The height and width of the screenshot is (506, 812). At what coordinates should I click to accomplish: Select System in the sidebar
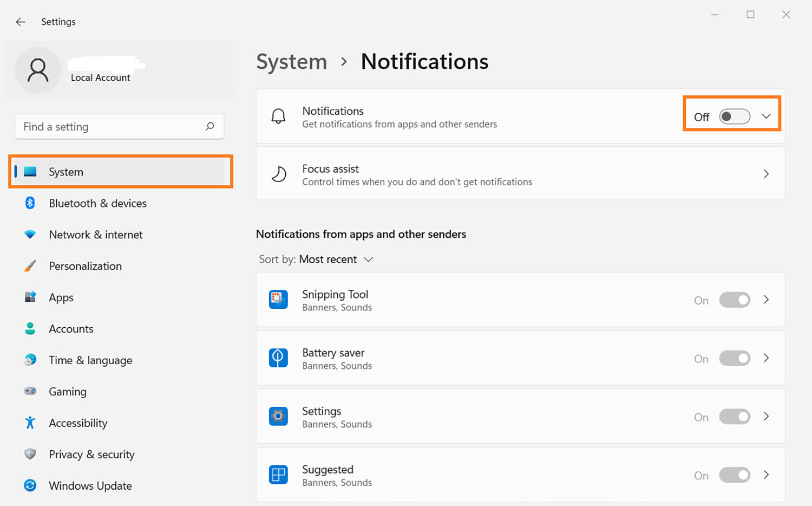[x=120, y=172]
